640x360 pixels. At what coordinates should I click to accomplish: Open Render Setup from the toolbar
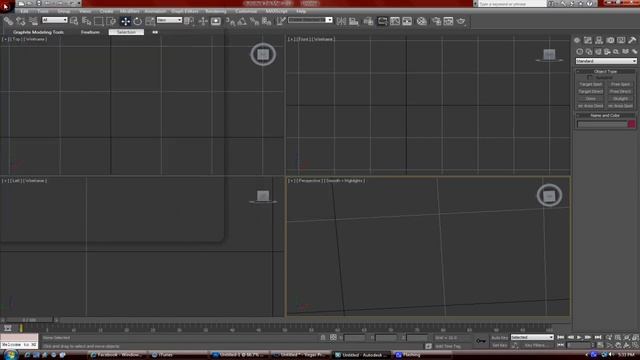(436, 21)
